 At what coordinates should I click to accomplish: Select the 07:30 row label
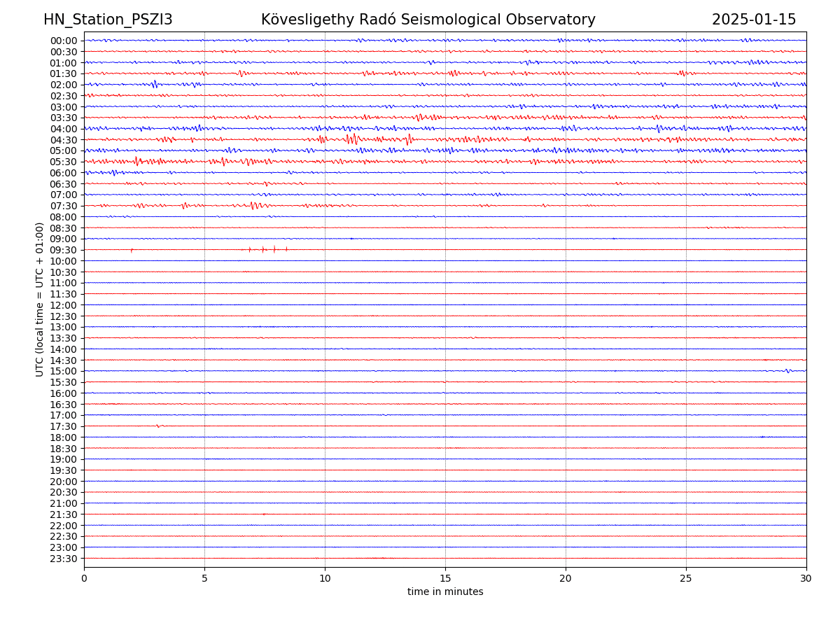64,206
